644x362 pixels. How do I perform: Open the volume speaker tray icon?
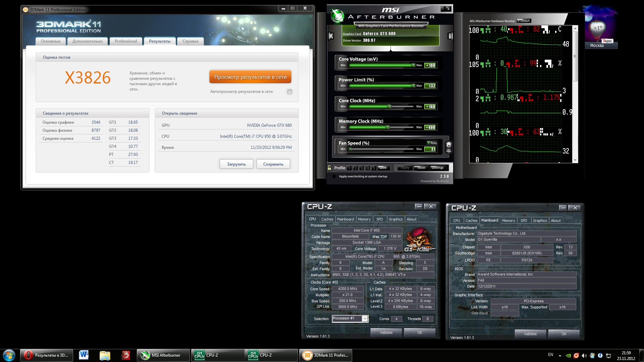click(x=584, y=355)
